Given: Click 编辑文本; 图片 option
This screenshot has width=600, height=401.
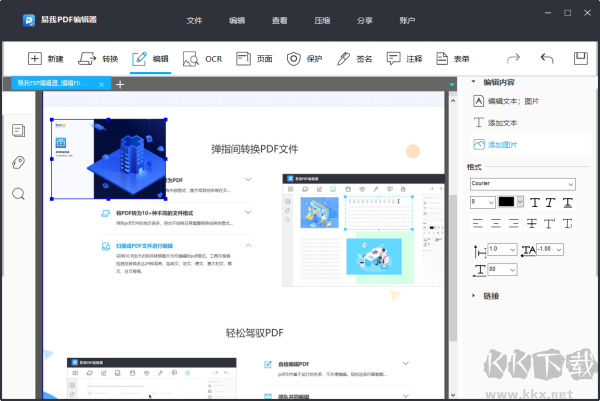Looking at the screenshot, I should tap(506, 101).
